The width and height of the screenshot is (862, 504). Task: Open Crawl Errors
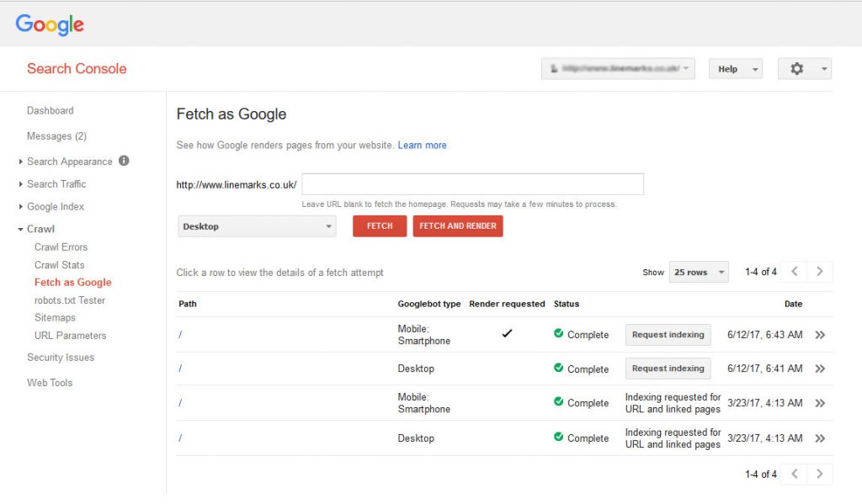click(x=61, y=247)
